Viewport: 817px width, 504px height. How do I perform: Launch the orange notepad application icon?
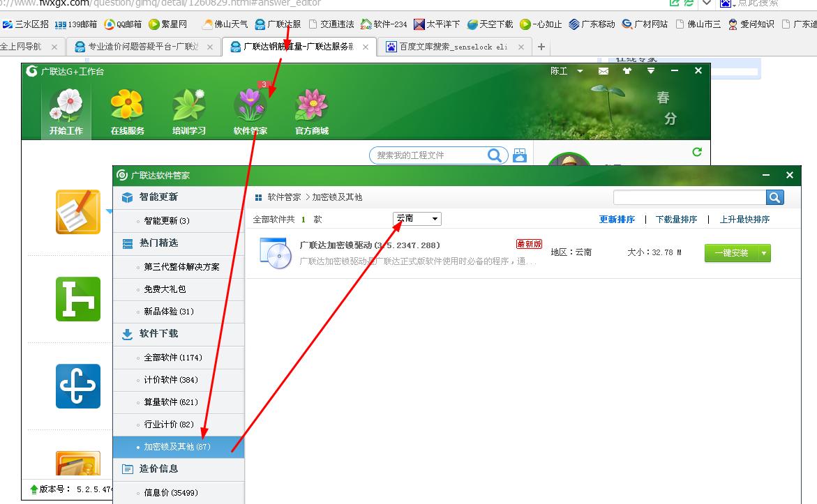pyautogui.click(x=78, y=212)
